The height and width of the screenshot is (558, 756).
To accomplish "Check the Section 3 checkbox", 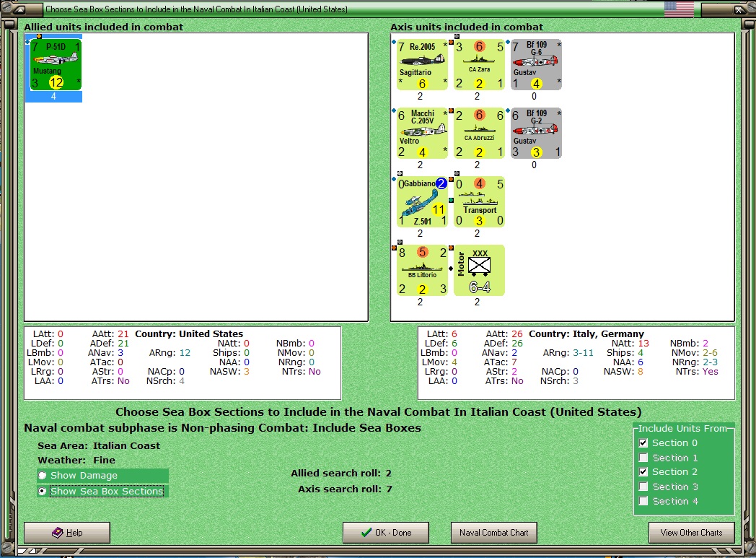I will click(x=643, y=487).
